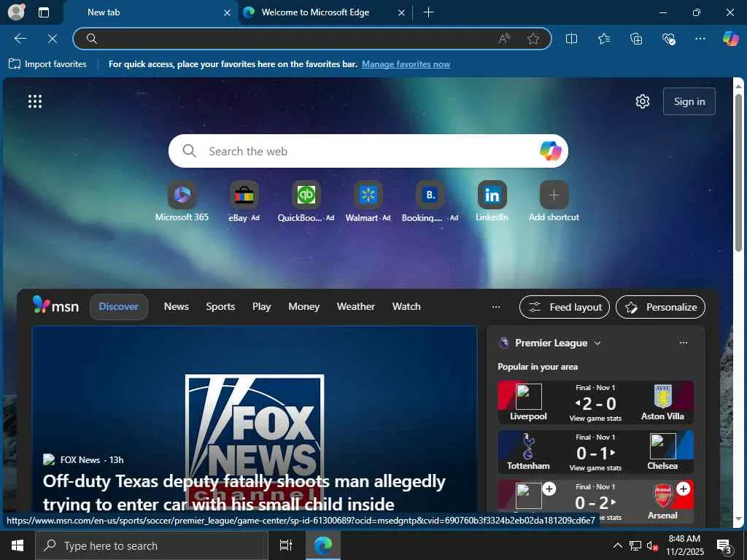Screen dimensions: 747x560
Task: Open Tottenham vs Chelsea score card
Action: [x=595, y=452]
